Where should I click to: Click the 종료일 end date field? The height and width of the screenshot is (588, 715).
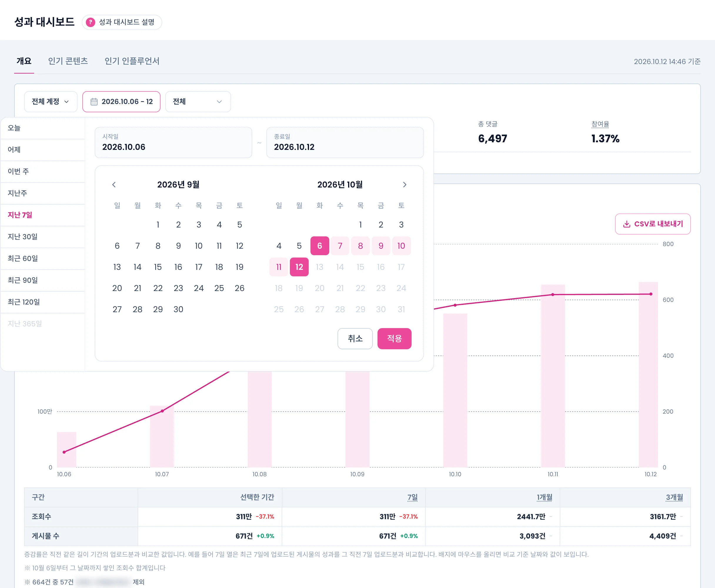[345, 143]
